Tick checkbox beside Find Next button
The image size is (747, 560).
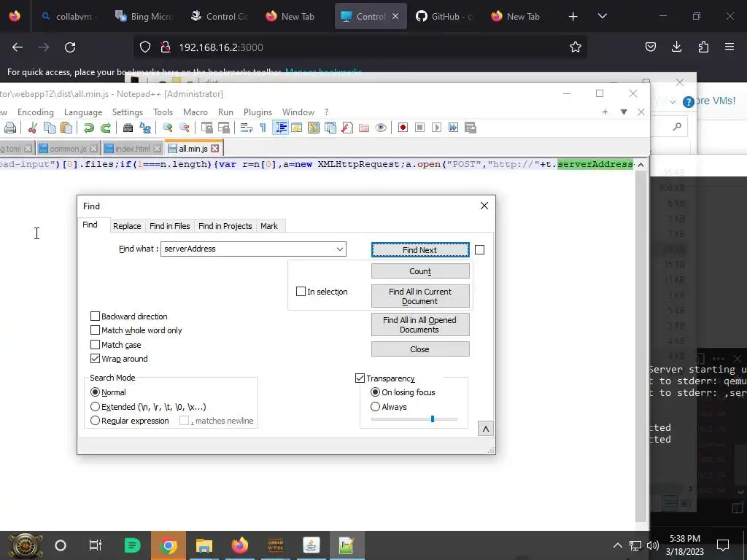(480, 249)
